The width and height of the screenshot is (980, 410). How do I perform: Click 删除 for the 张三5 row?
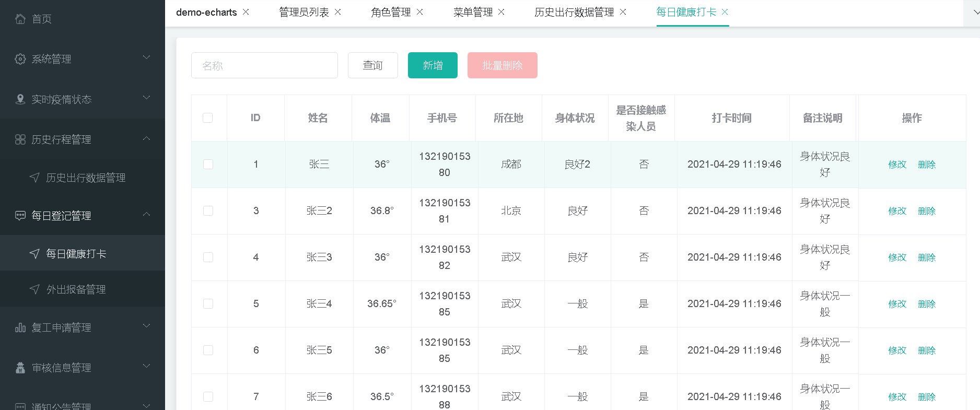[927, 350]
